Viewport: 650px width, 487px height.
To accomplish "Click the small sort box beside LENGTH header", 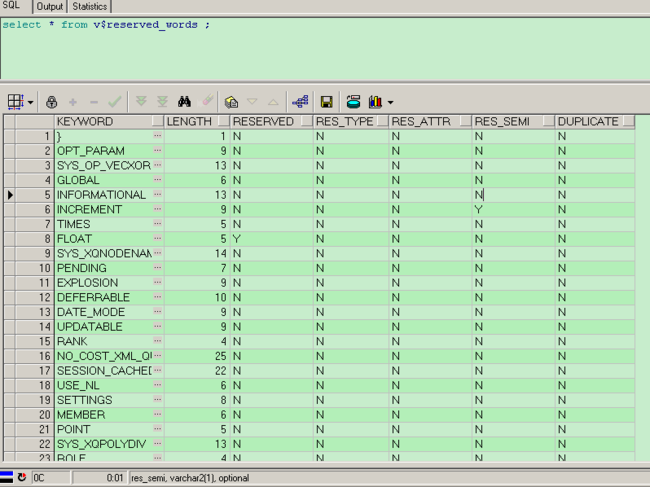I will coord(224,121).
